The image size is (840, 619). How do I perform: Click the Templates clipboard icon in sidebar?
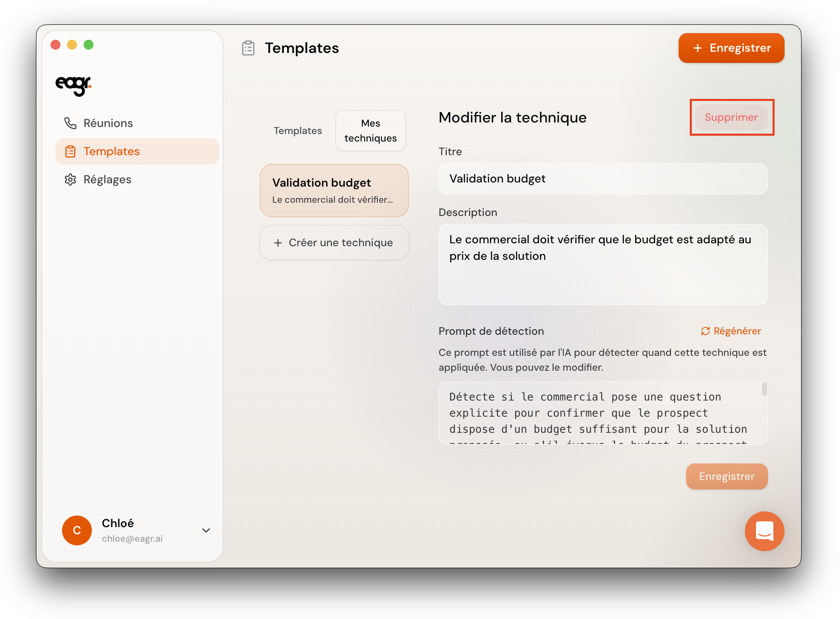[70, 151]
